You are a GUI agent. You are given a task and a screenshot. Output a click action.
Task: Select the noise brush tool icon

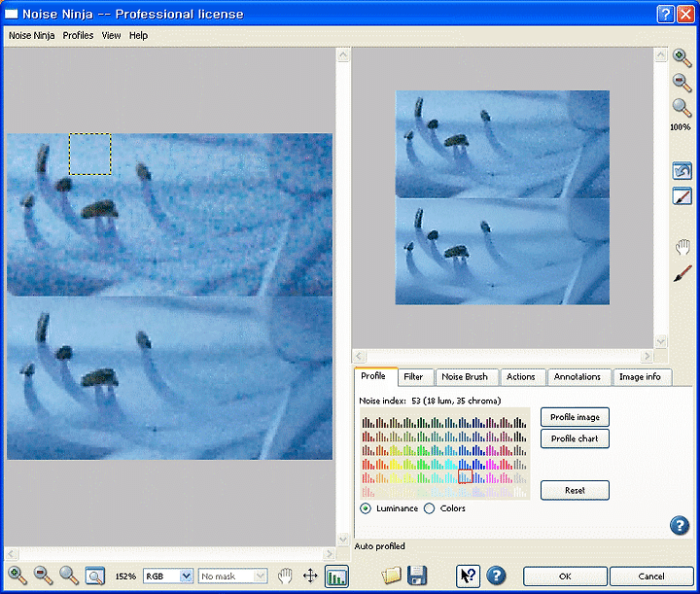click(682, 273)
